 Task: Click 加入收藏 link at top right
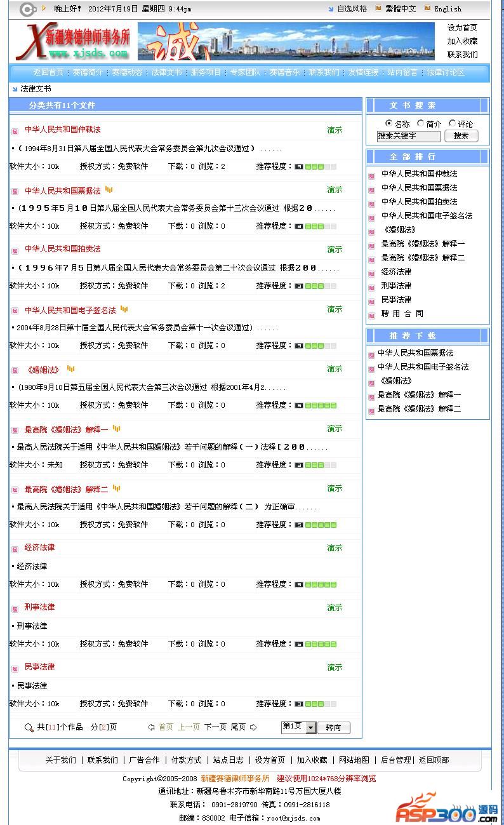462,41
